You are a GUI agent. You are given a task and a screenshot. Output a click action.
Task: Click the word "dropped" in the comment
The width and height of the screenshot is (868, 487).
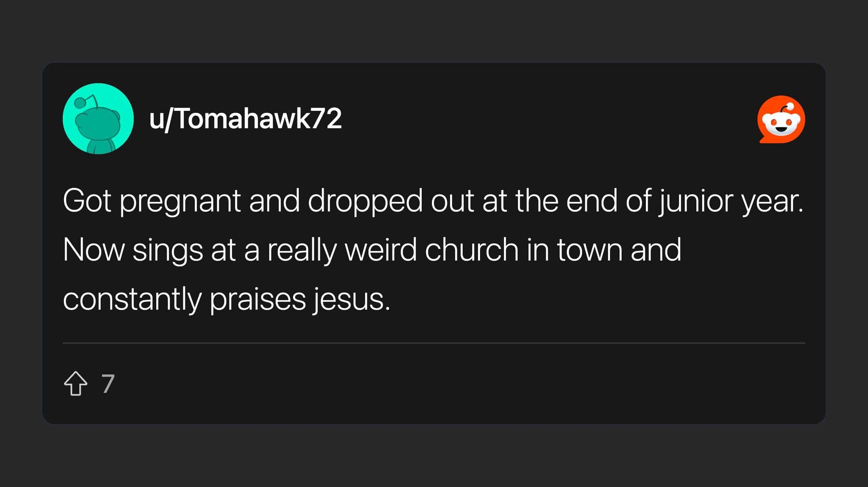point(365,201)
